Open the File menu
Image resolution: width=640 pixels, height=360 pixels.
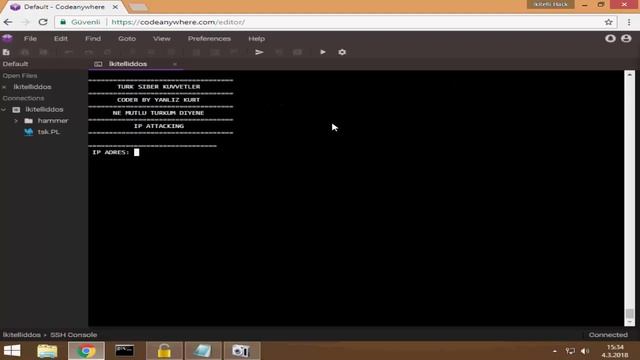click(x=30, y=38)
